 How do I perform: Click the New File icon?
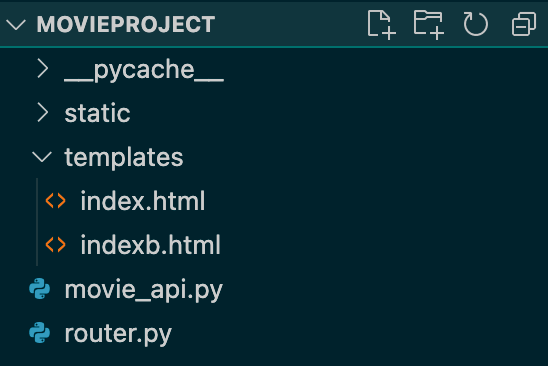381,24
